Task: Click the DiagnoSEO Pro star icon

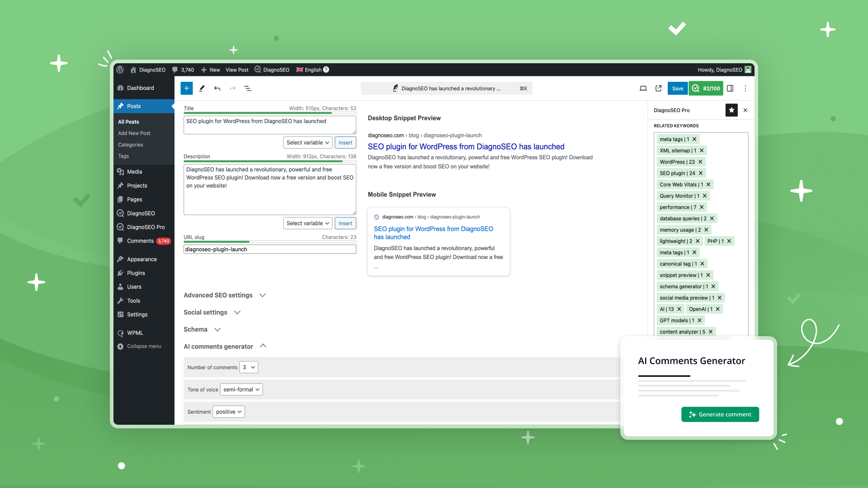Action: [731, 110]
